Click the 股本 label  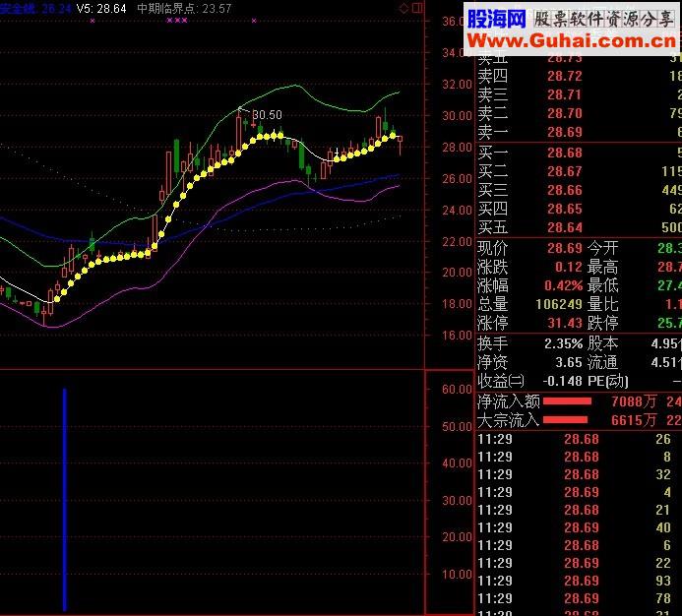click(x=603, y=343)
